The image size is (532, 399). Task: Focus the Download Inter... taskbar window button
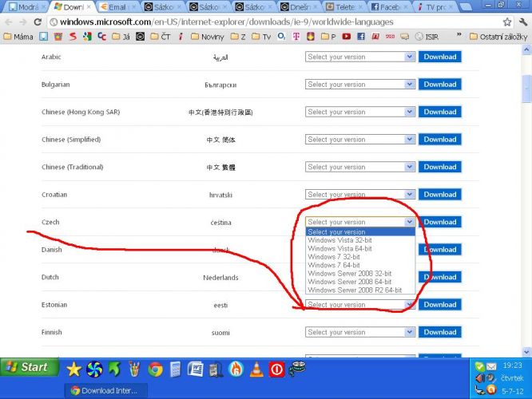[x=106, y=390]
